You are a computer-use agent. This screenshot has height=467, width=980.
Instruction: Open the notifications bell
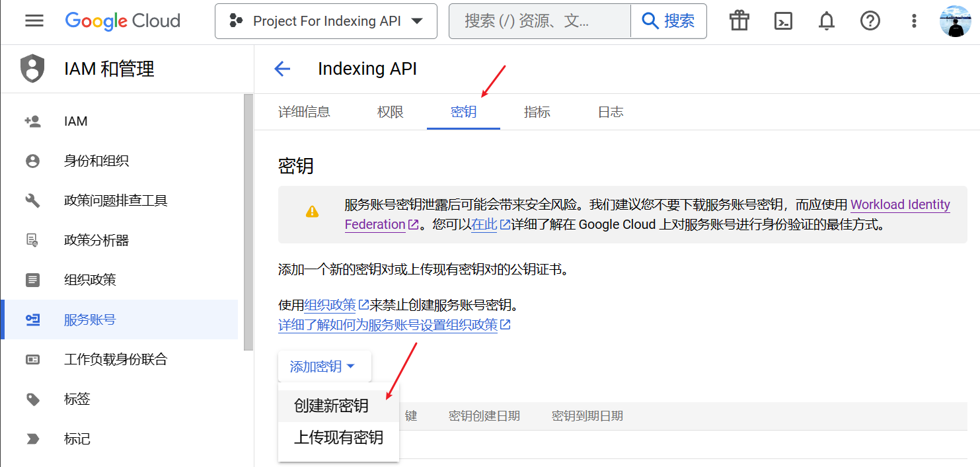(x=826, y=21)
